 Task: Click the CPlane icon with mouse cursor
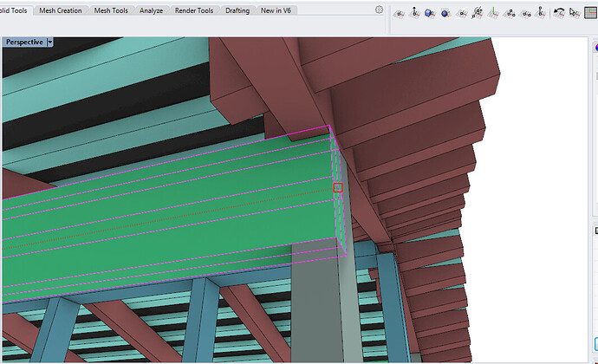[575, 13]
